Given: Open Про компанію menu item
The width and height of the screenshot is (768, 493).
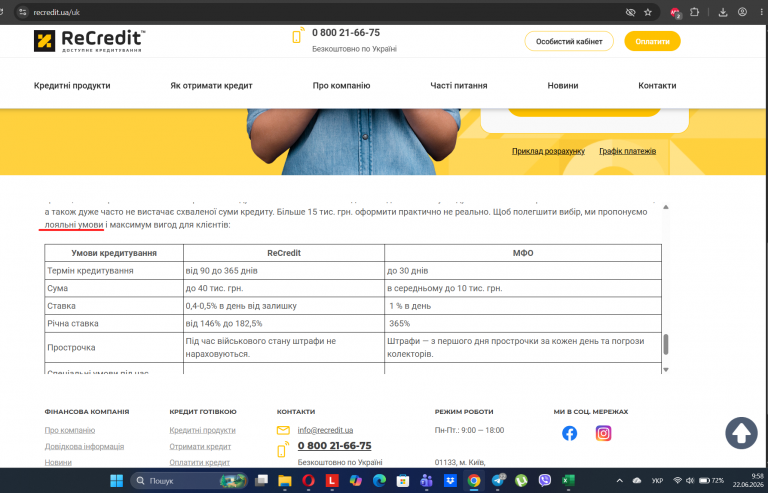Looking at the screenshot, I should [341, 86].
